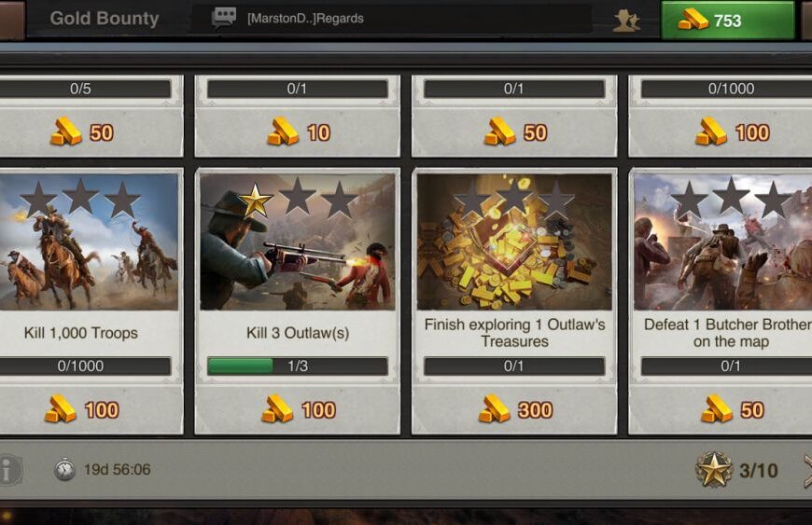Screen dimensions: 812x525
Task: Tap gold bars icon on the 300 reward
Action: click(x=494, y=409)
